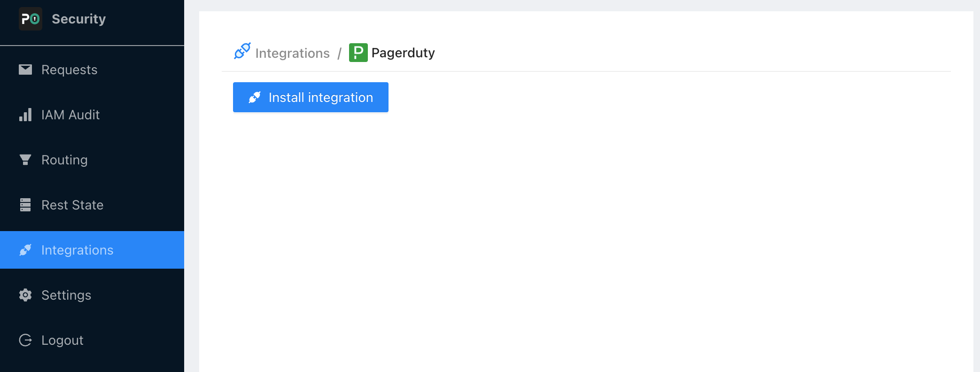Click the Rest State server icon

click(25, 205)
